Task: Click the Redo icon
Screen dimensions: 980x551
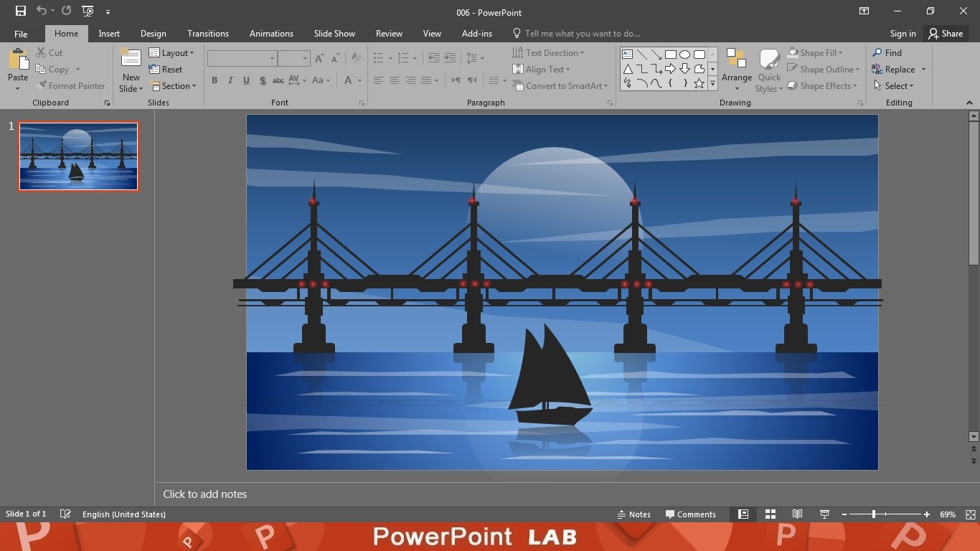Action: pos(67,11)
